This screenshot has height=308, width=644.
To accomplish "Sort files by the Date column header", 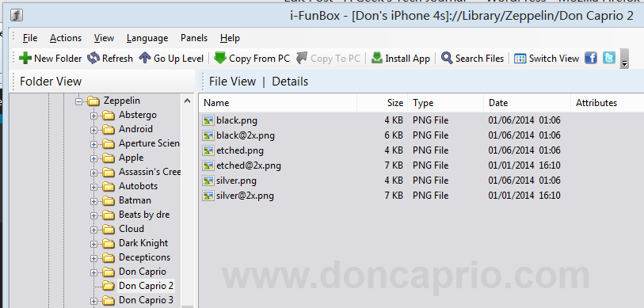I will pos(528,103).
